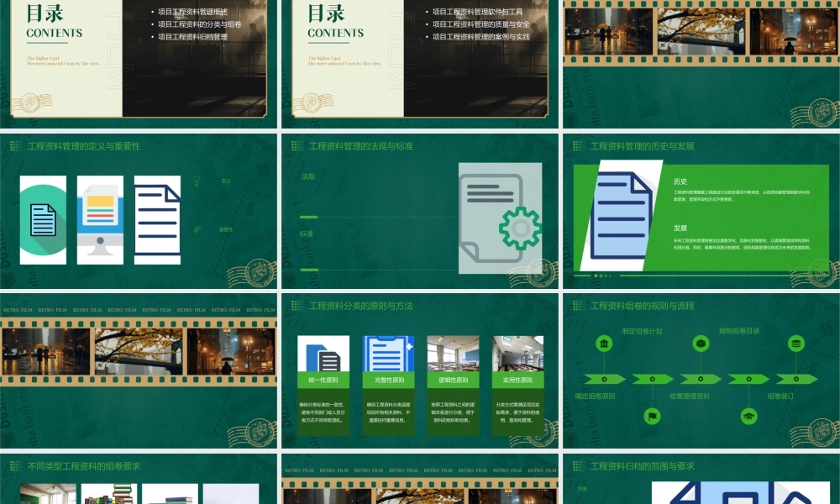Click the lightbulb icon beside 定义

tap(197, 181)
